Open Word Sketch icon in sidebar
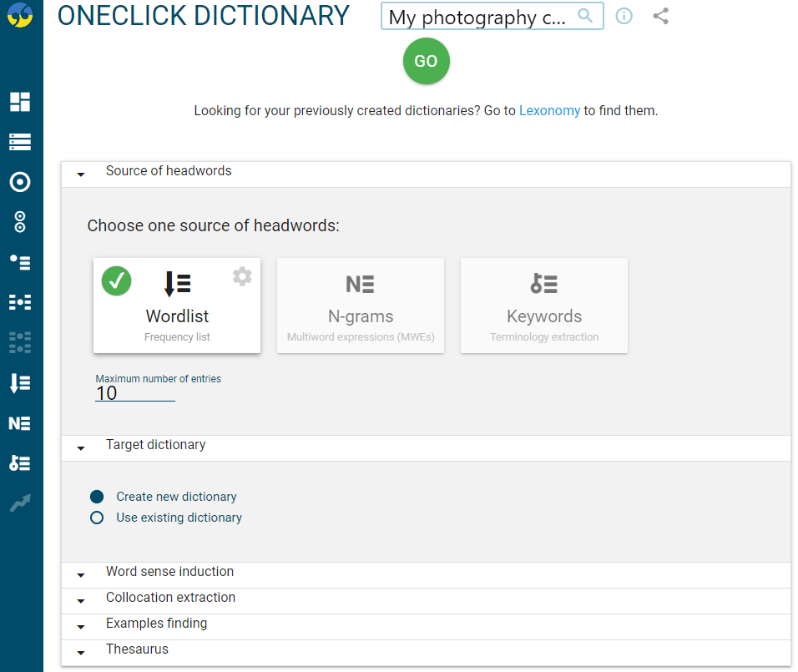The height and width of the screenshot is (672, 798). (20, 182)
